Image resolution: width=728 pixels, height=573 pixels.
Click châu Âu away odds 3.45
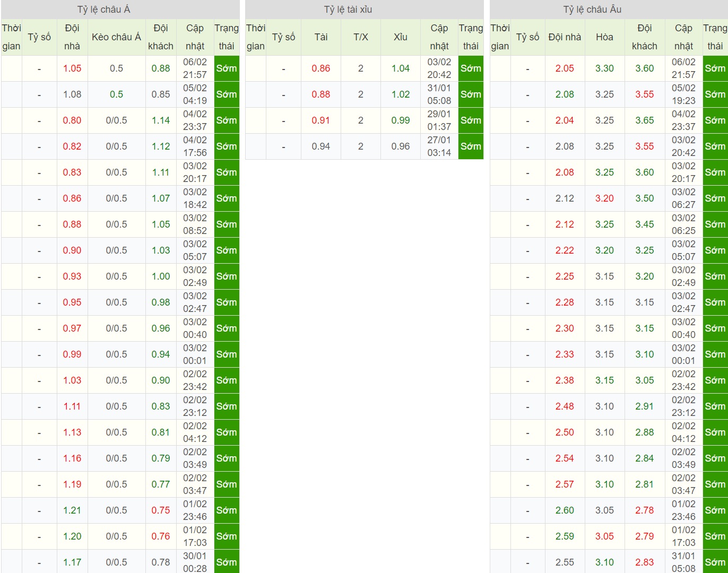pyautogui.click(x=645, y=224)
